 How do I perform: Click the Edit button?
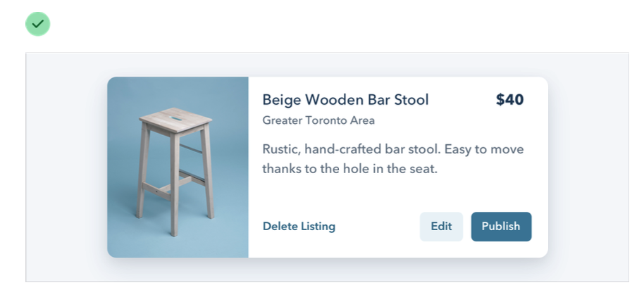coord(441,227)
